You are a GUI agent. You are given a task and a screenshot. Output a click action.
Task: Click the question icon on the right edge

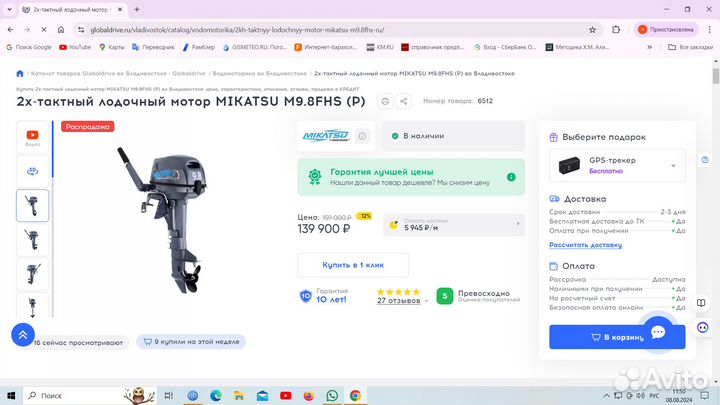pos(705,160)
